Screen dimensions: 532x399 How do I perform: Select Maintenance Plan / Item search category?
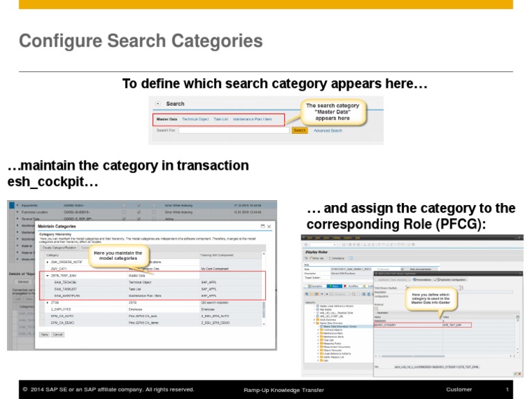pos(252,119)
